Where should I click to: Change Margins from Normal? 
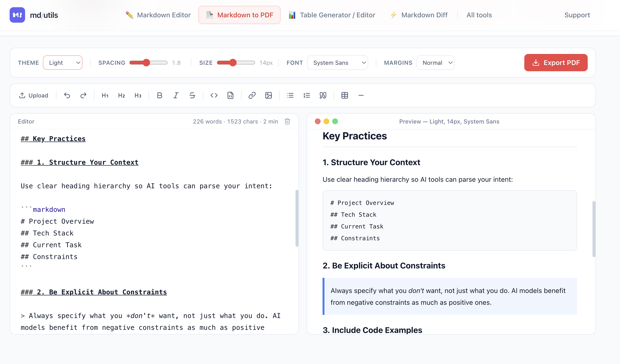pos(435,63)
